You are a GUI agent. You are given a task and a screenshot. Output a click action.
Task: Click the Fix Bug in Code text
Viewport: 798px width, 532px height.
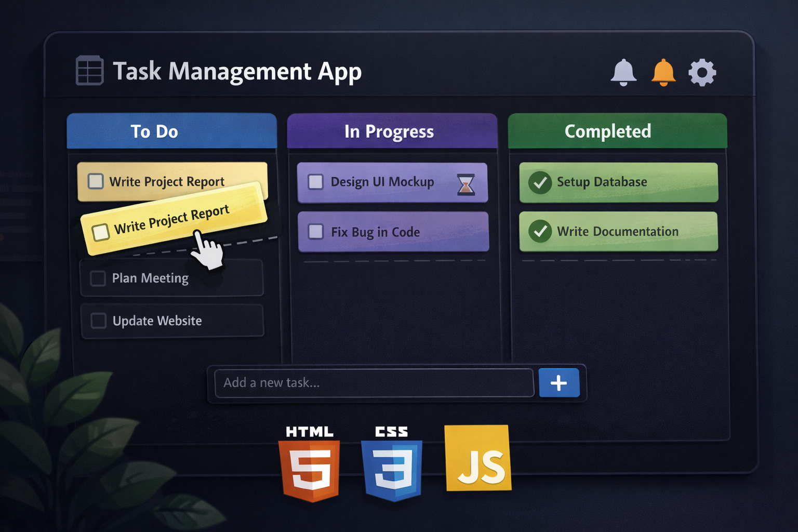point(376,232)
